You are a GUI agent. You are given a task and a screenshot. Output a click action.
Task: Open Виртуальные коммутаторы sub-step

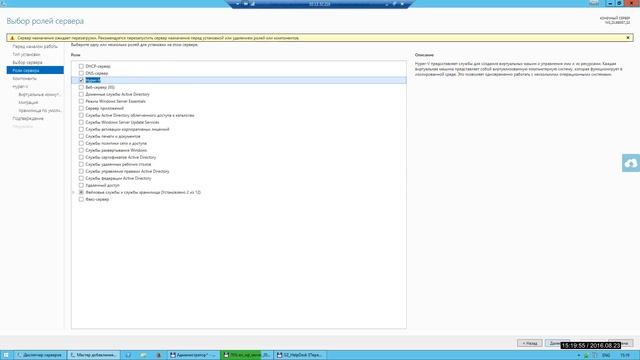click(40, 94)
